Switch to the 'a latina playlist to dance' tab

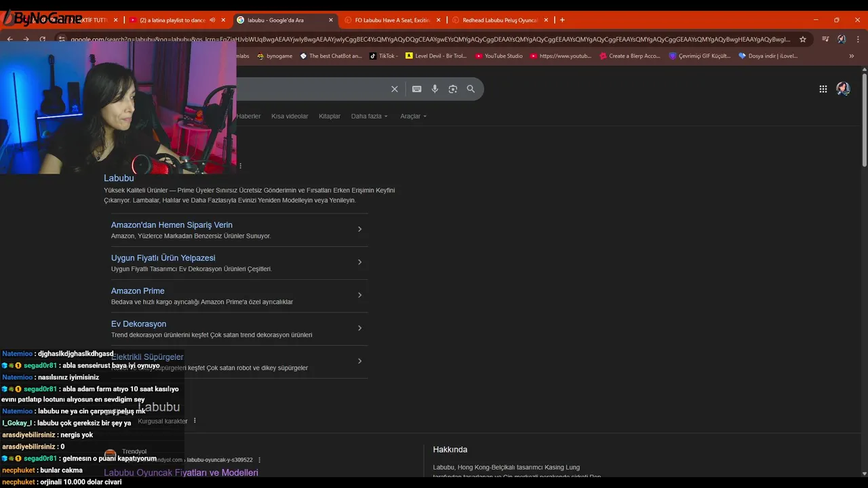(172, 20)
